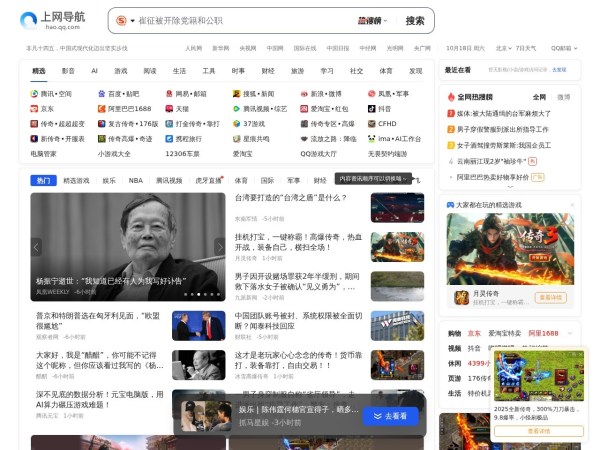Open the 凤凰•军事 site icon
The width and height of the screenshot is (600, 450).
click(x=371, y=94)
